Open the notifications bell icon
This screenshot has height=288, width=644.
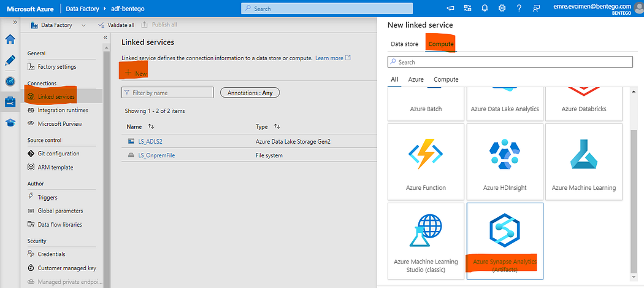point(485,8)
